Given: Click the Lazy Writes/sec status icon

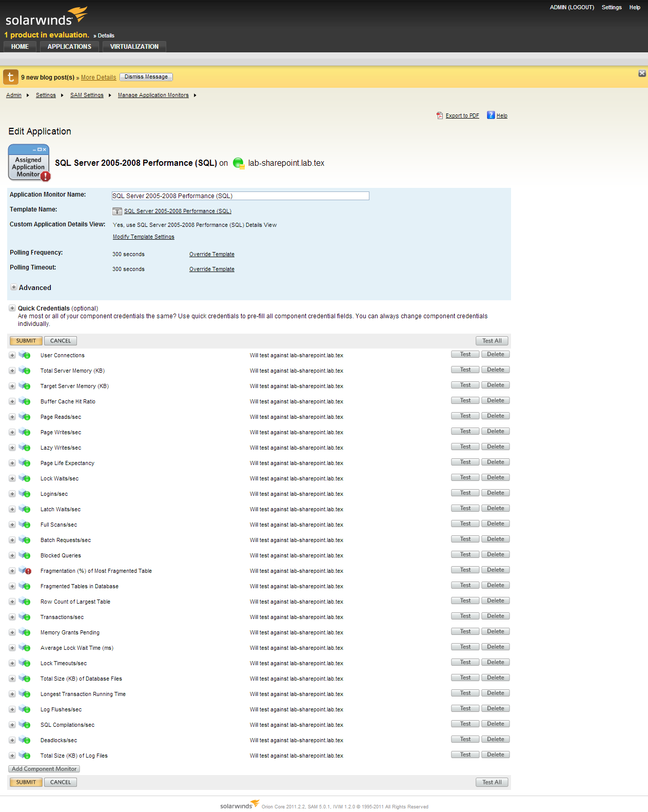Looking at the screenshot, I should (x=25, y=448).
